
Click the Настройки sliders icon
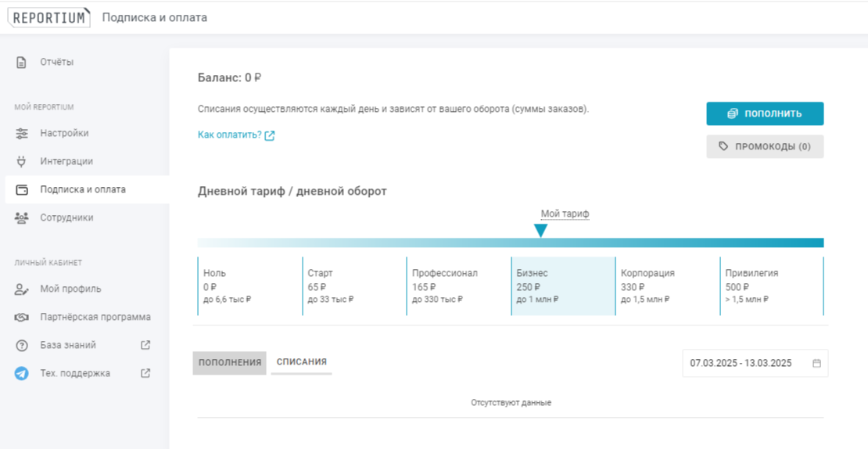[22, 134]
